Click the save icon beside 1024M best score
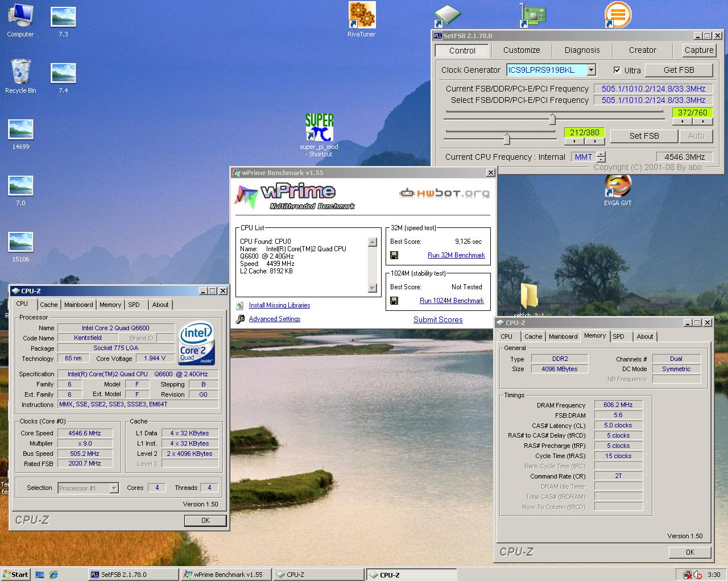Viewport: 728px width, 582px height. point(394,301)
